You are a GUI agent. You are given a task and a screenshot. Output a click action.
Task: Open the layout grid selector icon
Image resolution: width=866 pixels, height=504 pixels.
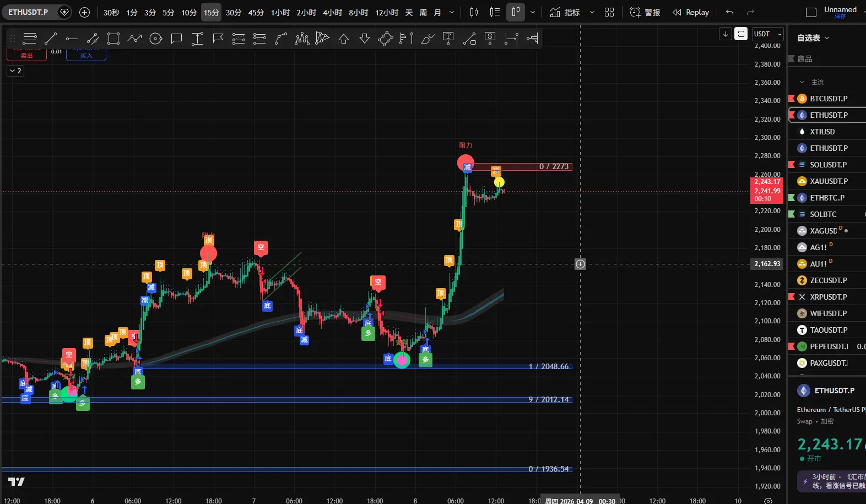tap(609, 12)
